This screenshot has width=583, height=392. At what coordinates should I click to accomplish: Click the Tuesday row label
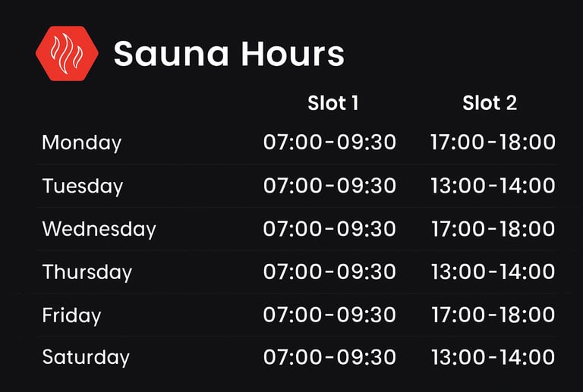(x=83, y=186)
